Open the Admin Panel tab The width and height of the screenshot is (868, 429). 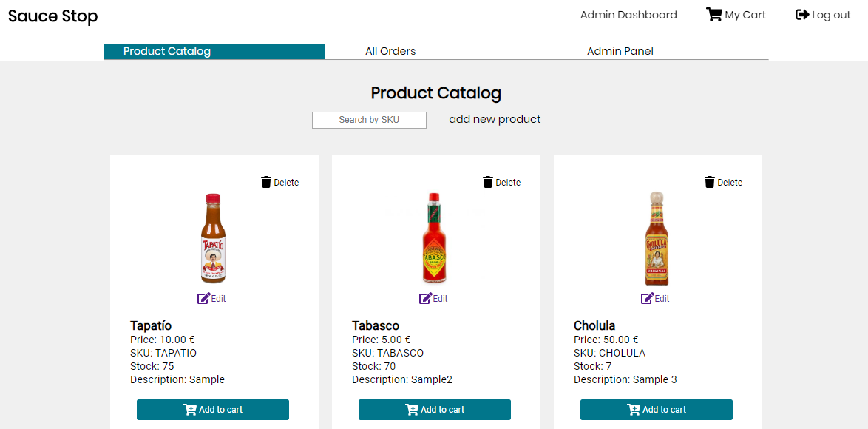pyautogui.click(x=620, y=51)
